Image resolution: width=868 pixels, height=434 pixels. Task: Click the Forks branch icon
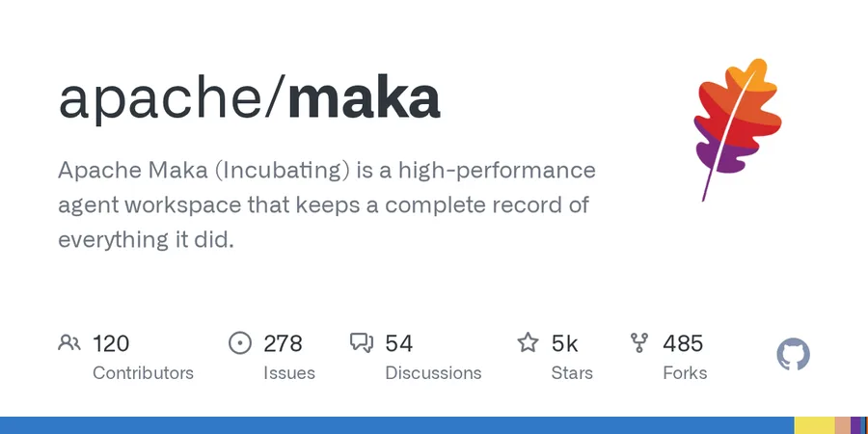click(639, 342)
